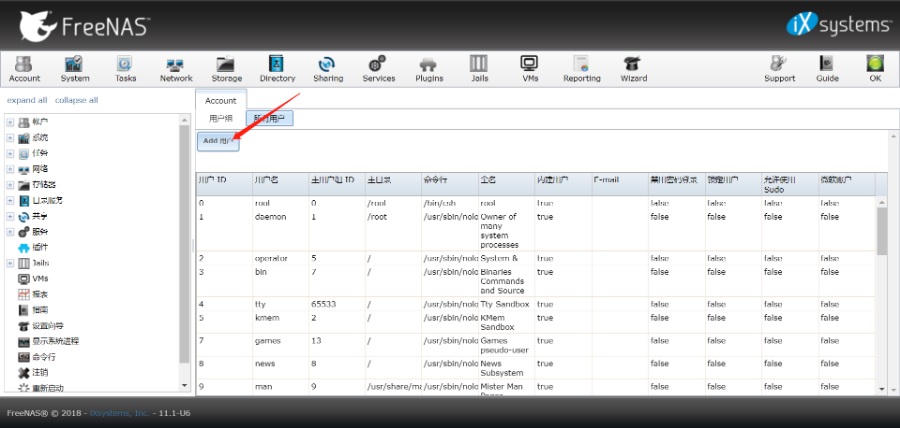This screenshot has width=900, height=428.
Task: Switch to the 用户组 groups sub-tab
Action: [221, 119]
